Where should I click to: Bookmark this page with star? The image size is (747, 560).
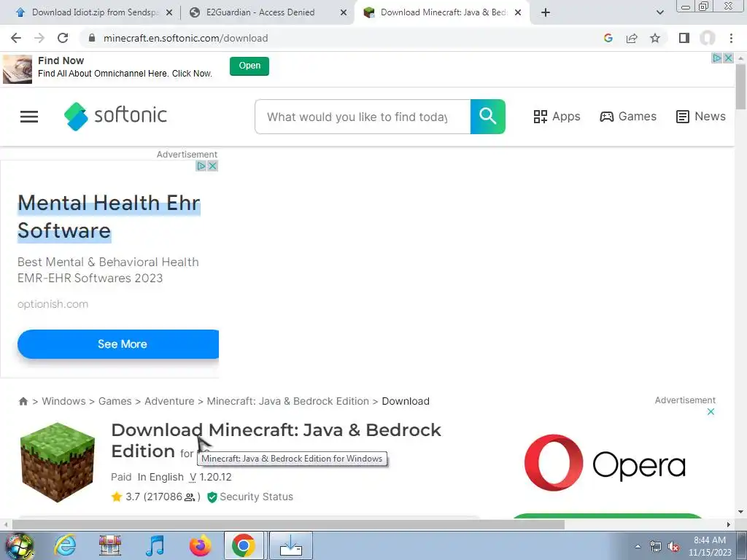(x=655, y=38)
